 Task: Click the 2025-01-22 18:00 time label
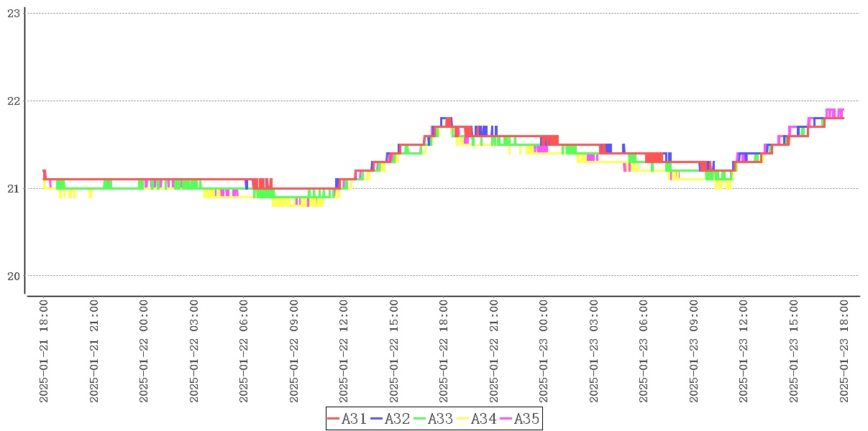[444, 351]
